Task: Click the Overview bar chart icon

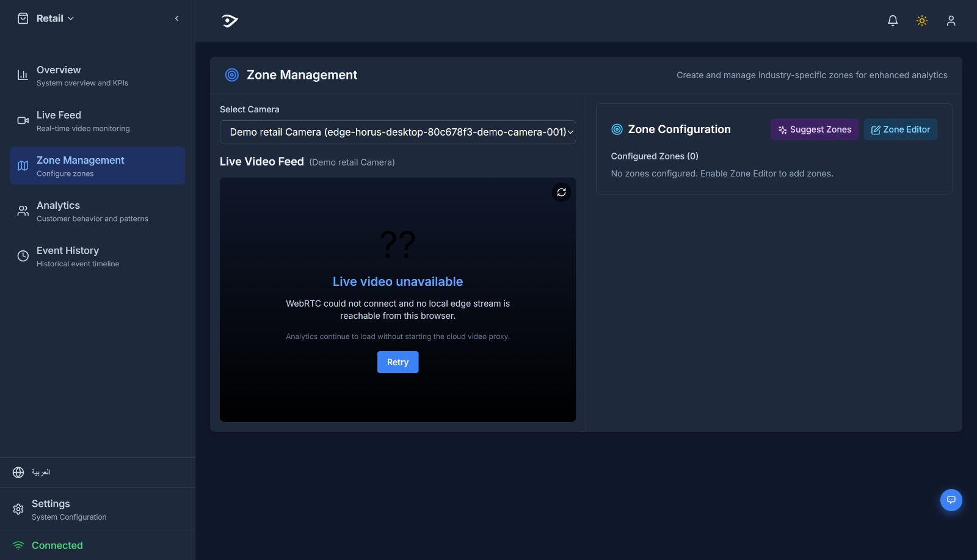Action: (23, 75)
